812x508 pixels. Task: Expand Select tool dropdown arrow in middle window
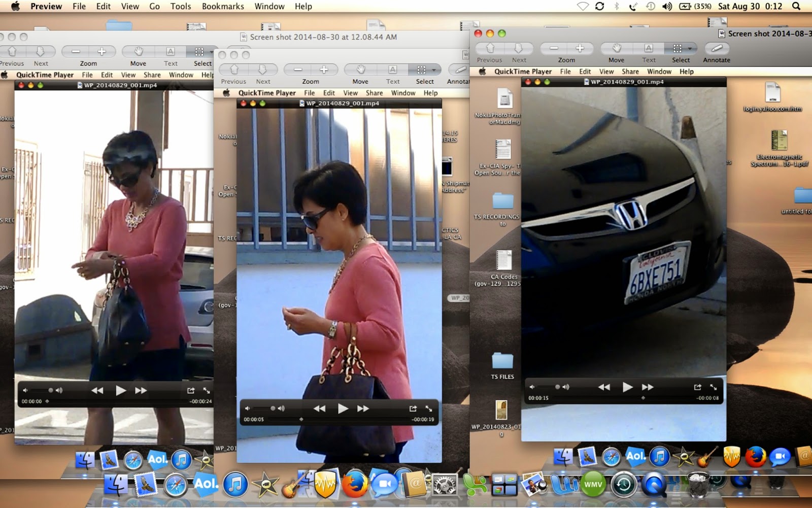coord(434,70)
